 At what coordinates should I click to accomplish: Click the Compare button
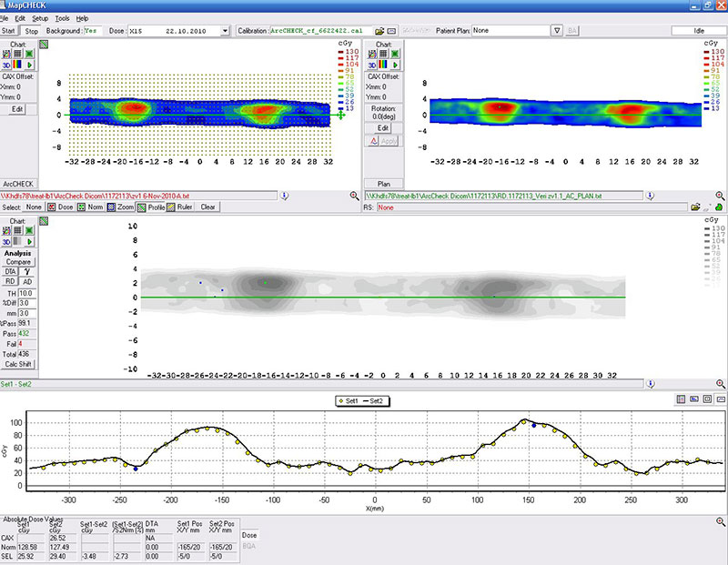pyautogui.click(x=18, y=262)
